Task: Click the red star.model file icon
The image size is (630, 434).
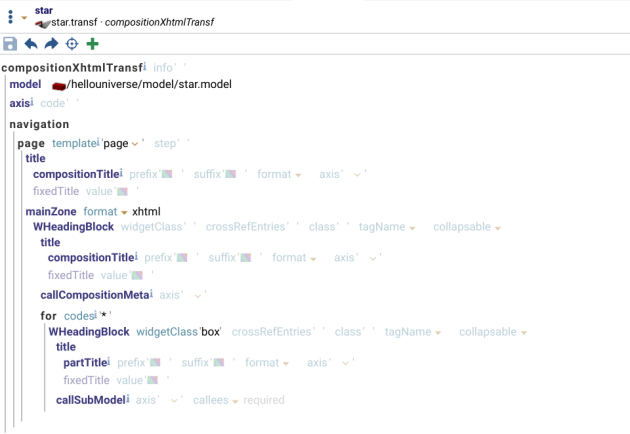Action: click(59, 86)
